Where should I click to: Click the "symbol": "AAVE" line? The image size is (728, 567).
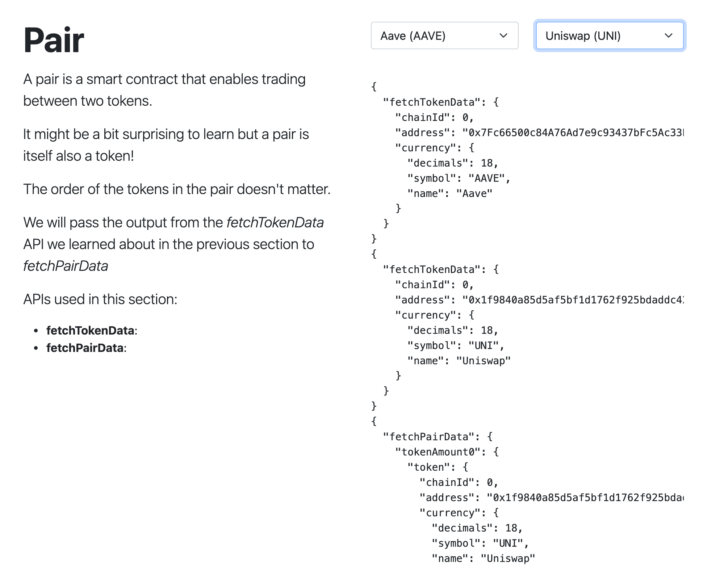pyautogui.click(x=459, y=178)
